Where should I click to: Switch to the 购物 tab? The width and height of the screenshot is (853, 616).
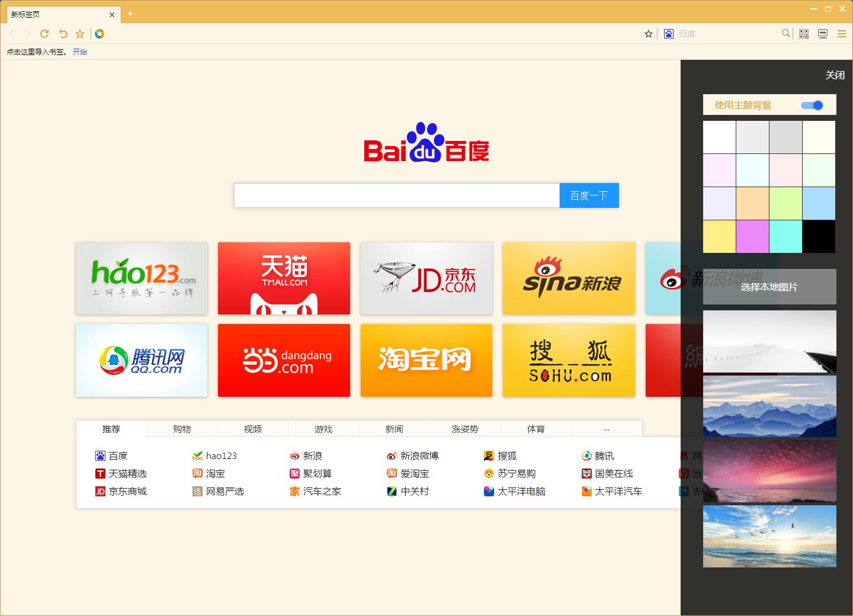pos(182,429)
